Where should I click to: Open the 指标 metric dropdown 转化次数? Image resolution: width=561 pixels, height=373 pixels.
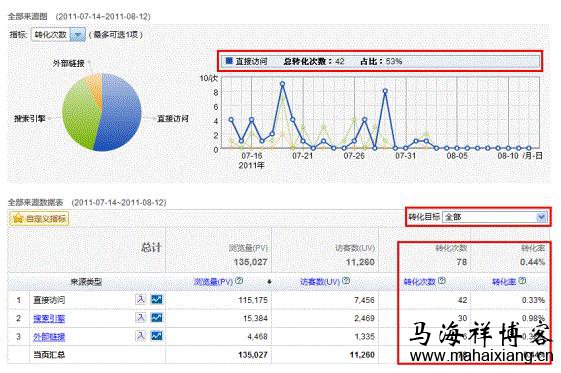[x=58, y=35]
